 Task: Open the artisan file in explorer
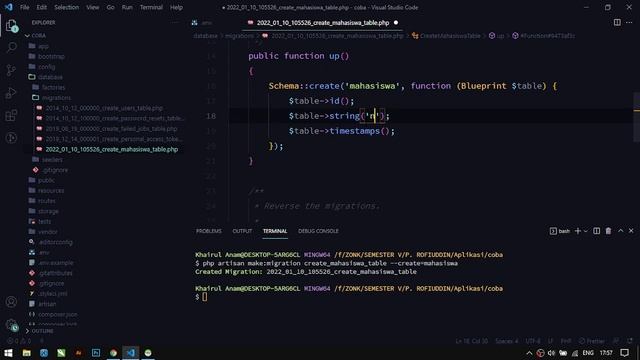[47, 304]
